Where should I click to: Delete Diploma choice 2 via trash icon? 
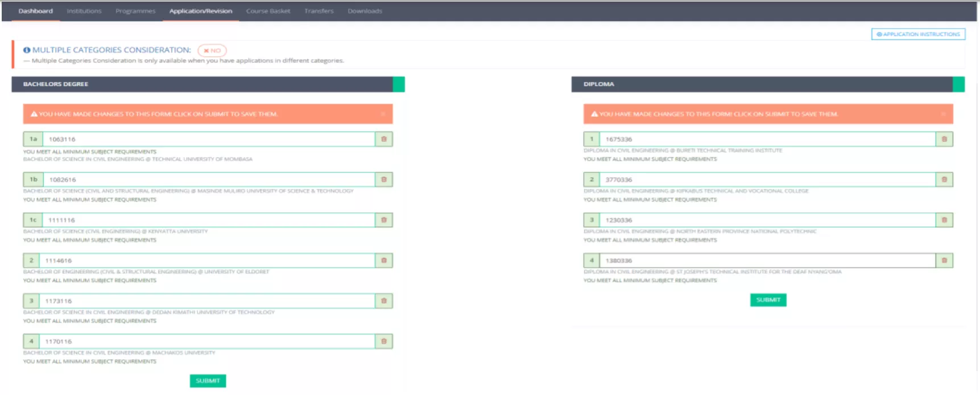(x=944, y=179)
